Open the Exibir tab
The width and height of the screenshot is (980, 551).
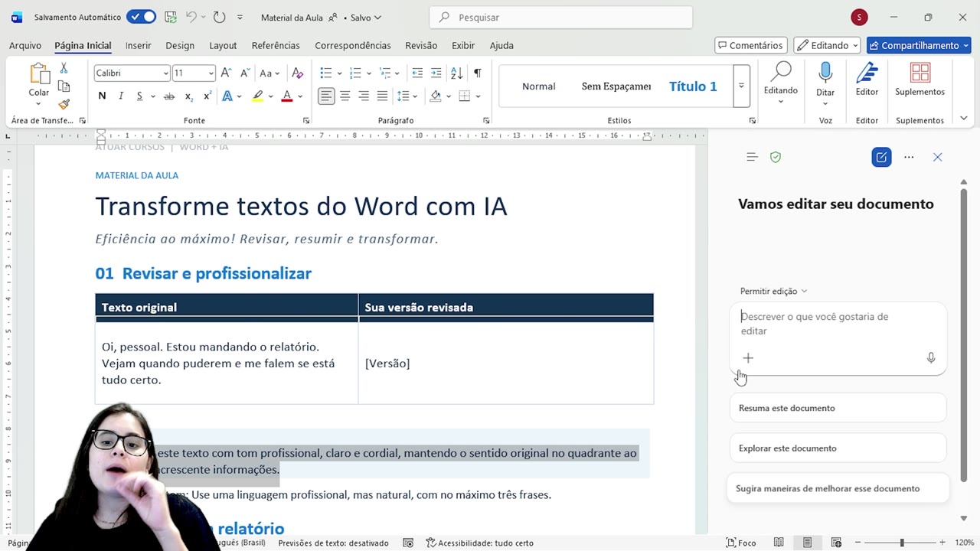click(463, 45)
